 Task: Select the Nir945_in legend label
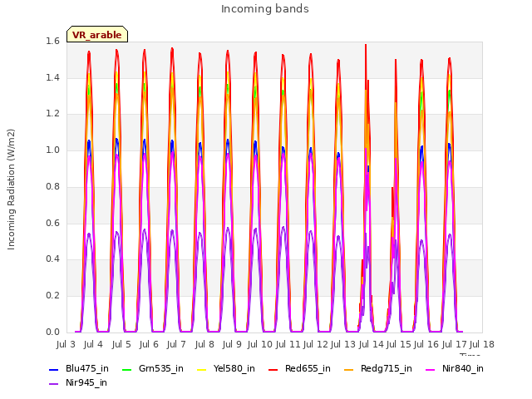[86, 382]
